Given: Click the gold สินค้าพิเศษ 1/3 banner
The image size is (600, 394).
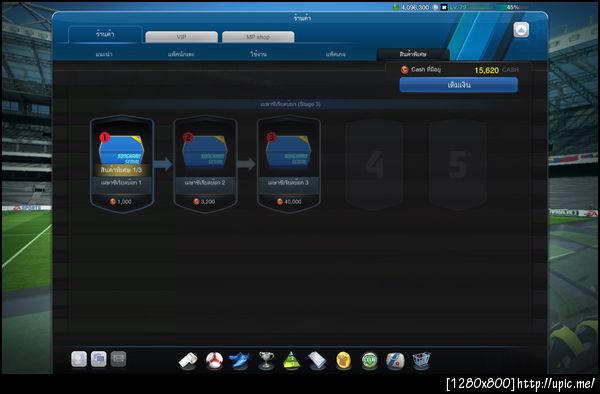Looking at the screenshot, I should (122, 170).
